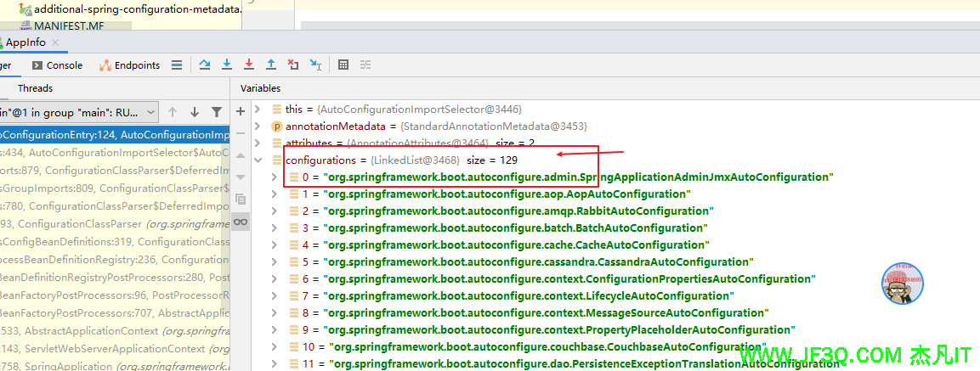Toggle the frames filter funnel icon
980x371 pixels.
point(217,112)
